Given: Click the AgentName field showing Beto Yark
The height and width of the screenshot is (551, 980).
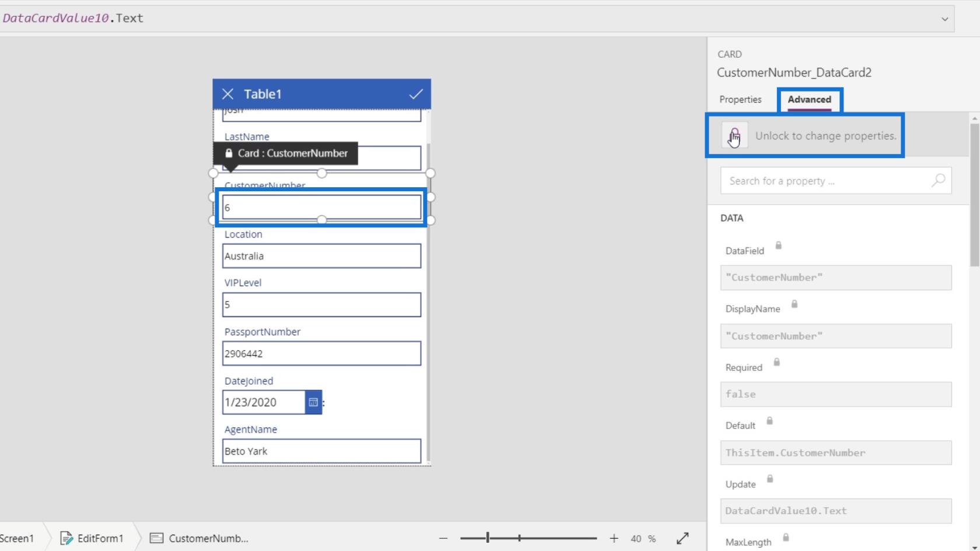Looking at the screenshot, I should point(321,451).
